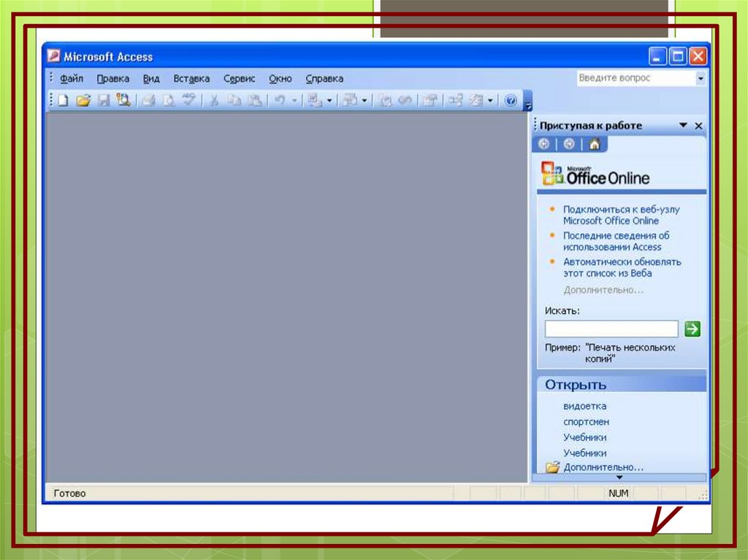The height and width of the screenshot is (560, 748).
Task: Open the Properties toolbar icon
Action: click(430, 100)
